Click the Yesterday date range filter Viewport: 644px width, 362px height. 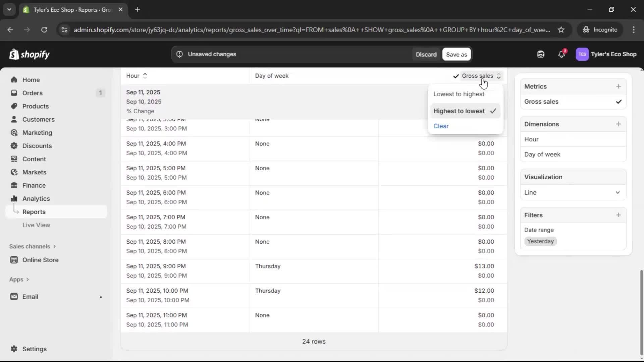click(x=540, y=241)
